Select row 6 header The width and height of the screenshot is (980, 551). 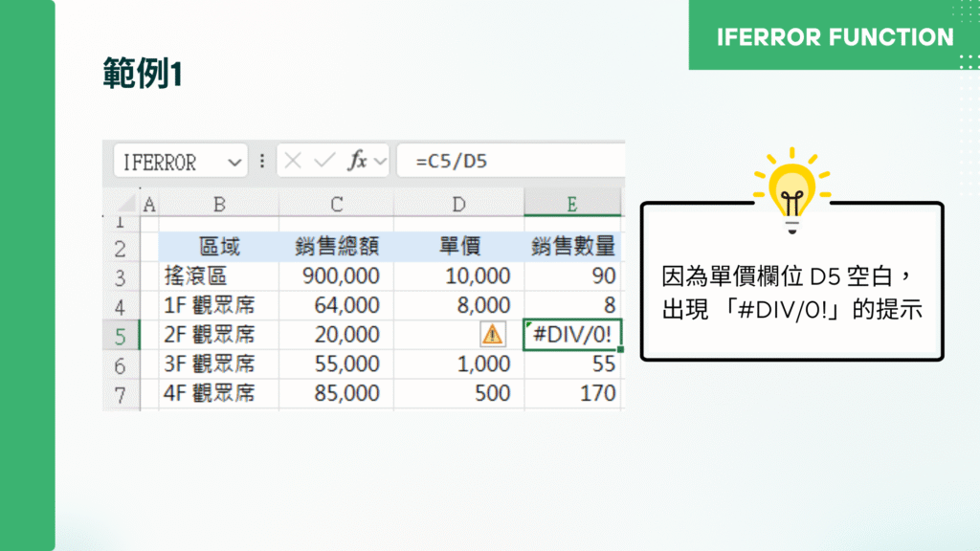122,364
